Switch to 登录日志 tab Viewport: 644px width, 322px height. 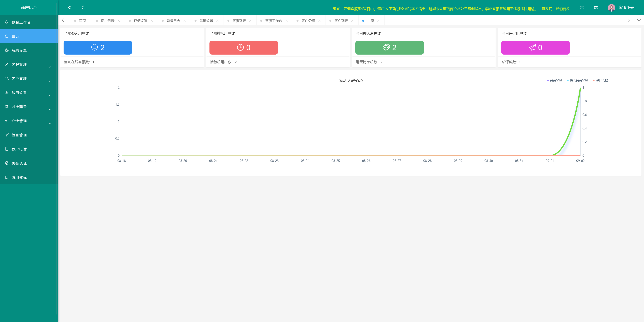173,21
